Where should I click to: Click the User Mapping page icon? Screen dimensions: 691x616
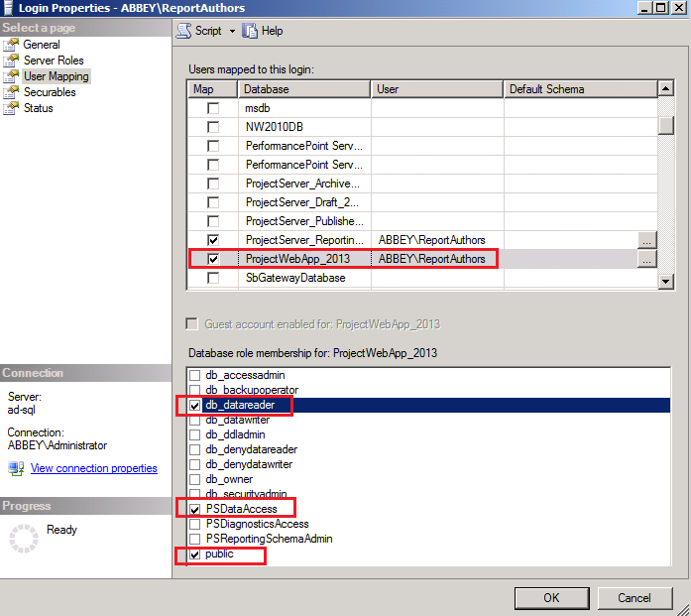(x=11, y=76)
